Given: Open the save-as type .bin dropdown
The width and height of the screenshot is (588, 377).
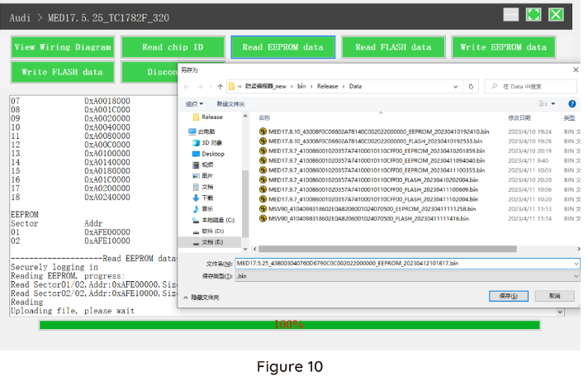Looking at the screenshot, I should [x=575, y=276].
